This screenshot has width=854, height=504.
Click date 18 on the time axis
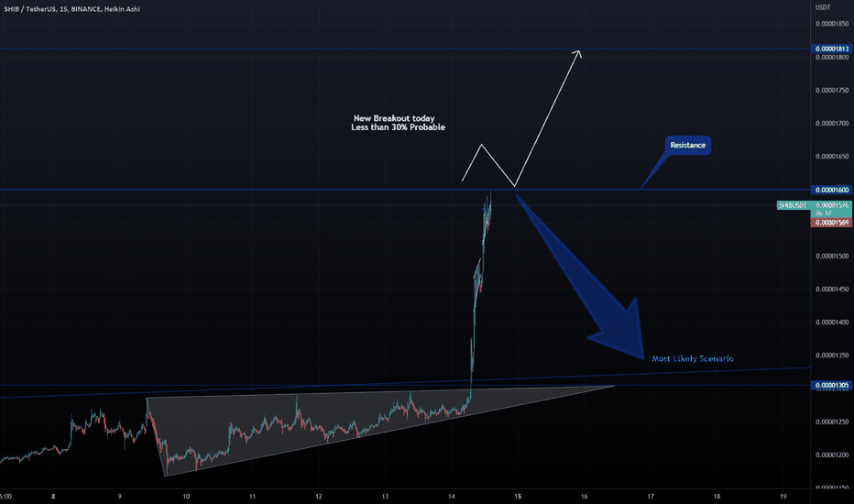(x=717, y=497)
